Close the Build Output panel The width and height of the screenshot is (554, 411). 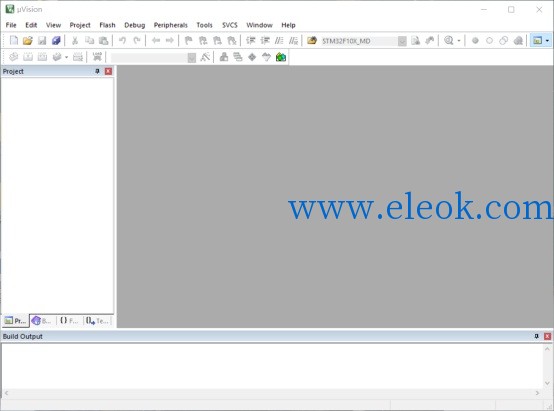tap(547, 336)
